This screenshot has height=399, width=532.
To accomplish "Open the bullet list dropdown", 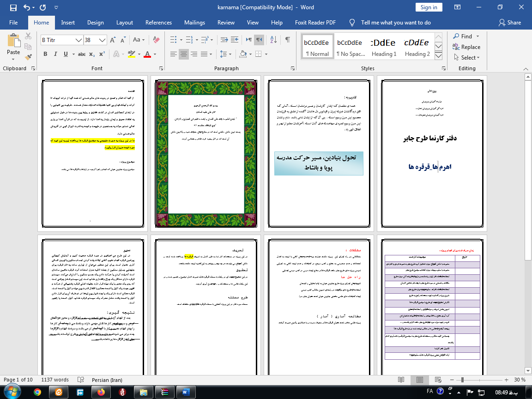I will [x=180, y=40].
